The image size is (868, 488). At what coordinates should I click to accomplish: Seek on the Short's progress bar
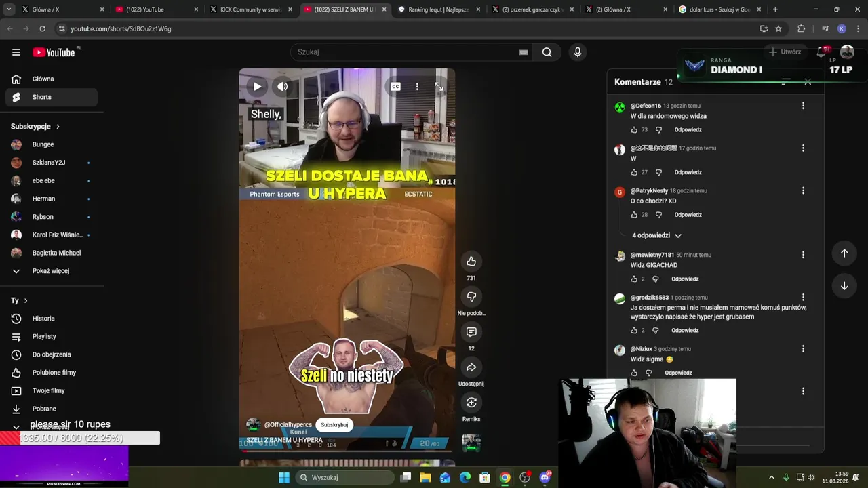point(347,451)
